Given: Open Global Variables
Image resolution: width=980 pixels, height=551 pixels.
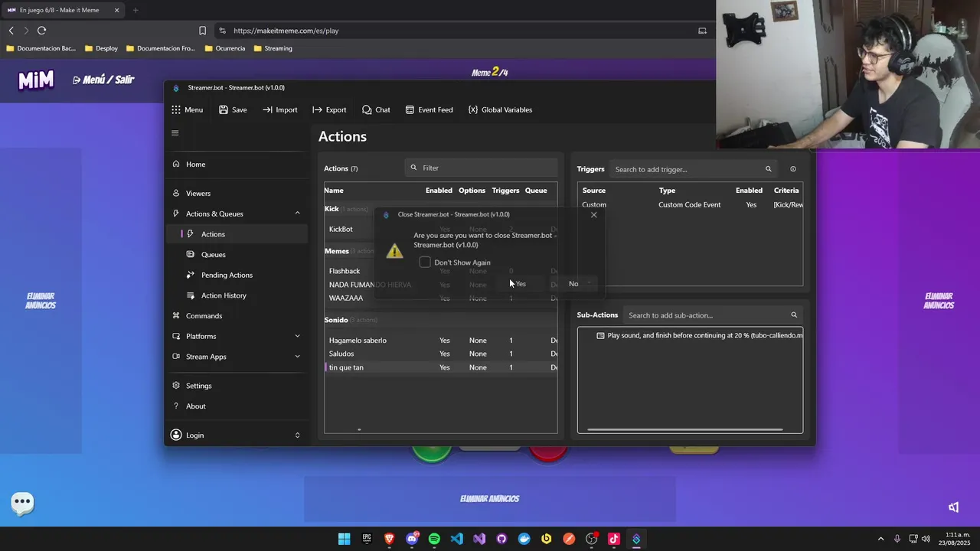Looking at the screenshot, I should pyautogui.click(x=500, y=109).
